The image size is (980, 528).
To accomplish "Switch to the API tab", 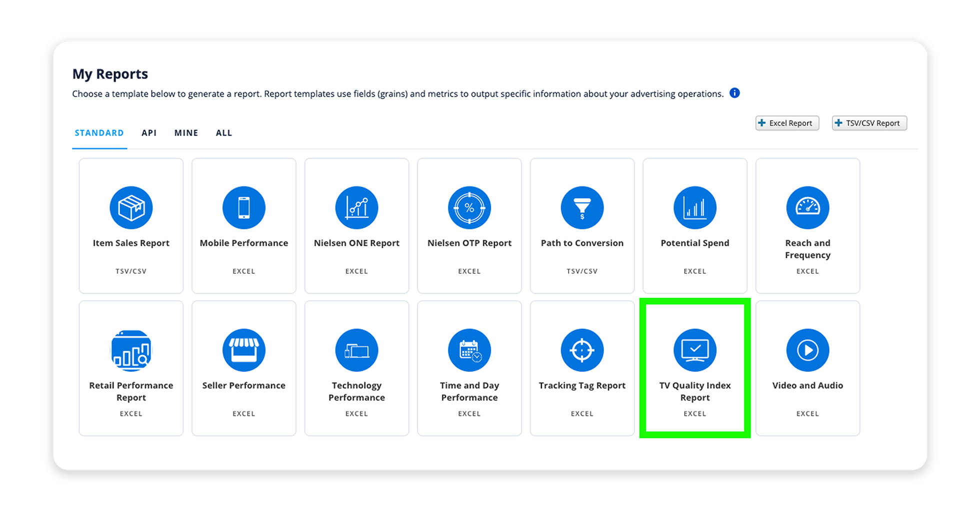I will tap(149, 133).
